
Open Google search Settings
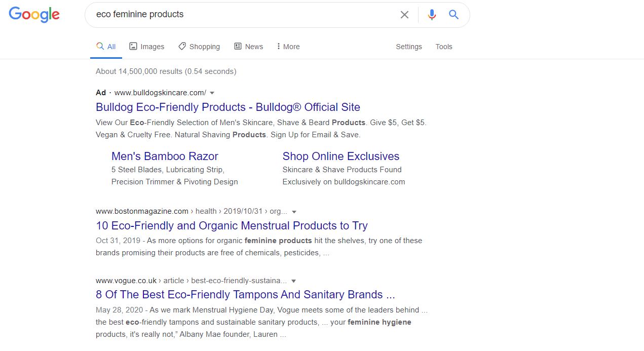(x=408, y=46)
